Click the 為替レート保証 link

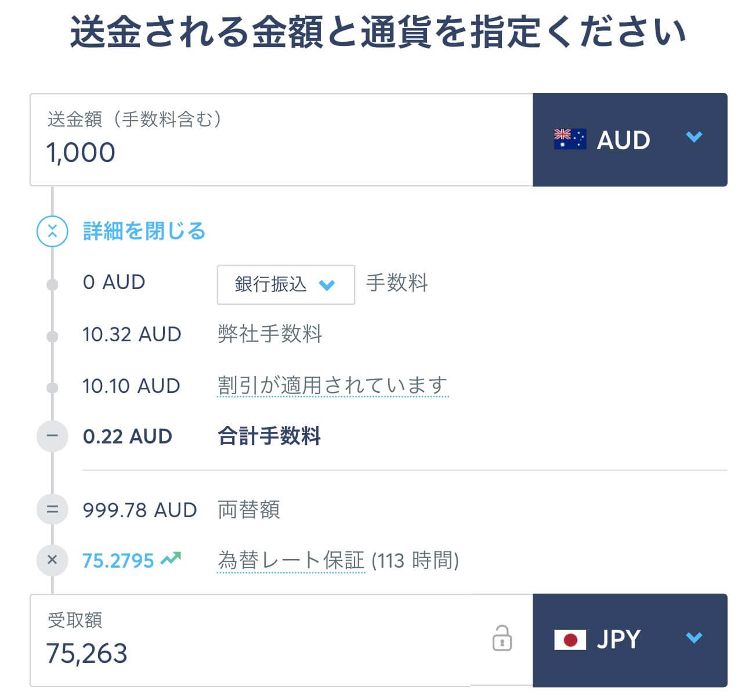coord(291,560)
